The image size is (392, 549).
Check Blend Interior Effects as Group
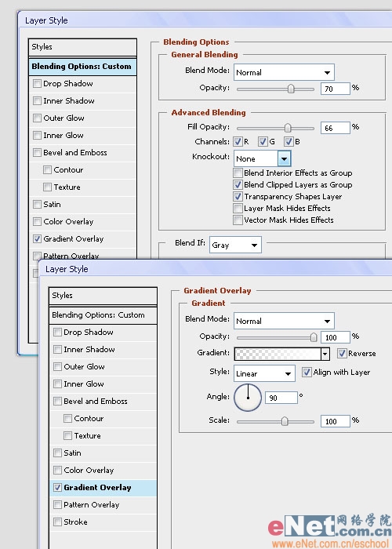point(238,173)
